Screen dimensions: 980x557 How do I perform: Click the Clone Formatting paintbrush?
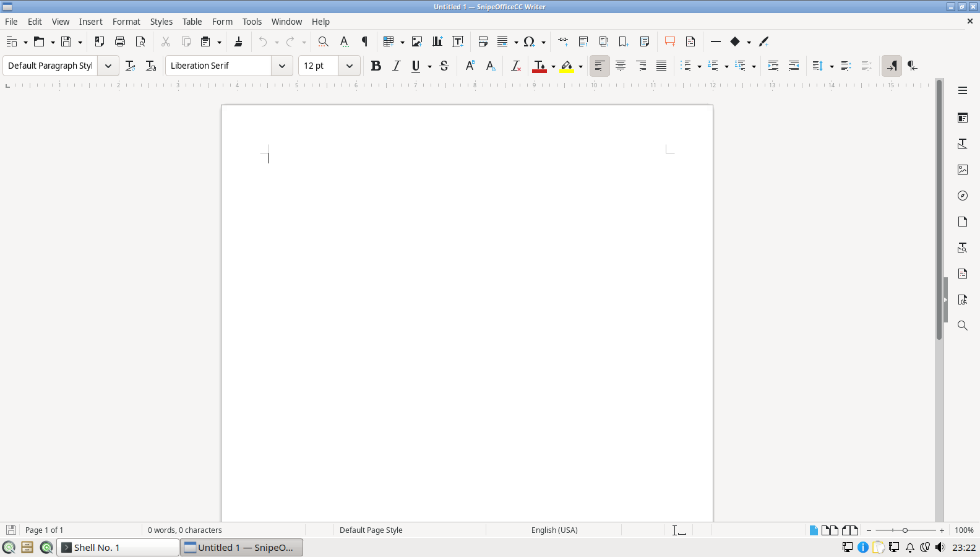click(x=238, y=41)
